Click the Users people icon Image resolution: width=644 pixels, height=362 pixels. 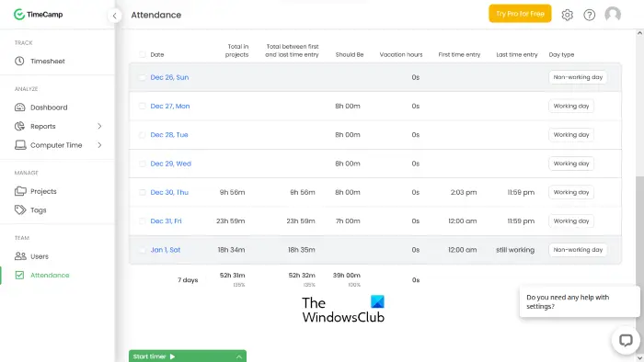[20, 256]
